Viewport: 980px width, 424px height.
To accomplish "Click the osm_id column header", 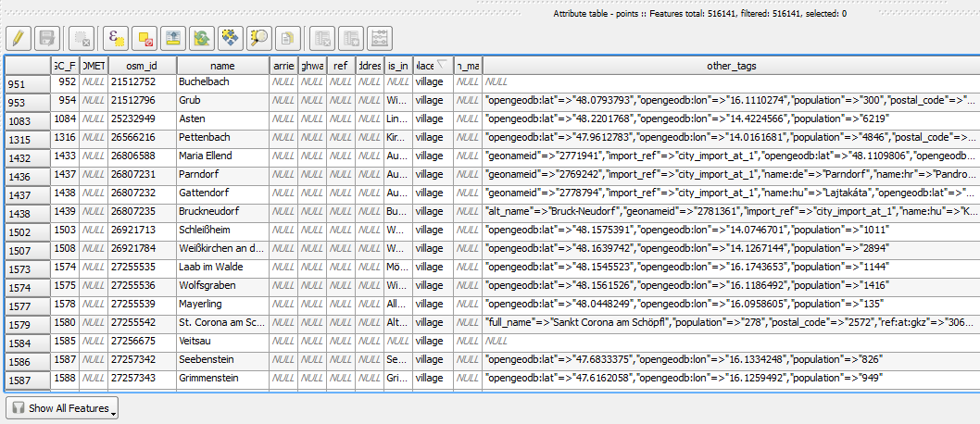I will coord(142,66).
